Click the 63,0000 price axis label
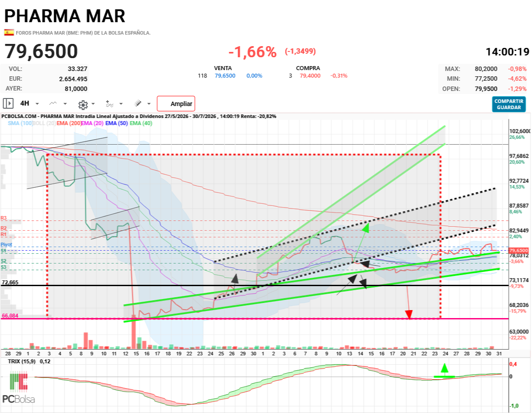This screenshot has width=532, height=413. point(519,331)
